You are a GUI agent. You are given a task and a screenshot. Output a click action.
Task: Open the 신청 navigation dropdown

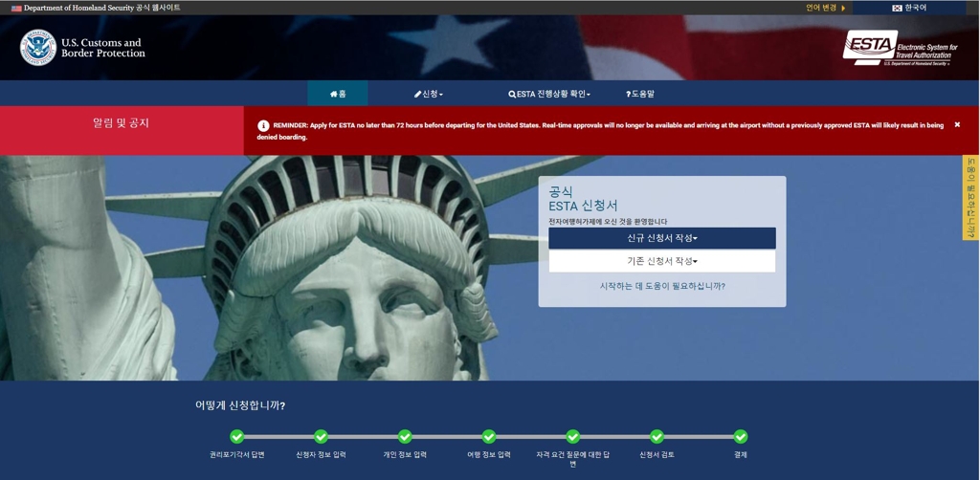(x=429, y=94)
